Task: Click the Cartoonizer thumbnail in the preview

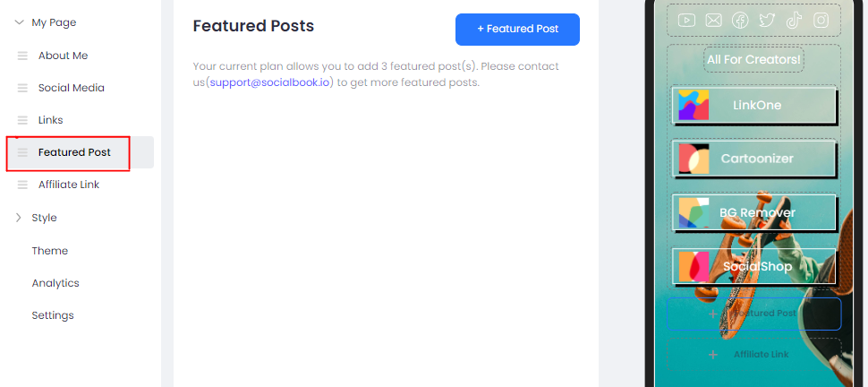Action: (x=694, y=159)
